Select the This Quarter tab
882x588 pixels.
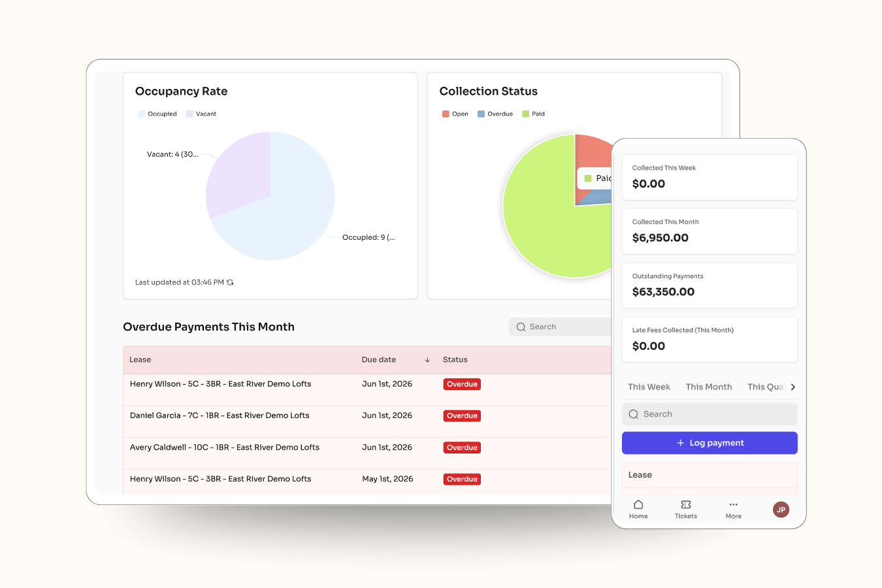[x=765, y=387]
